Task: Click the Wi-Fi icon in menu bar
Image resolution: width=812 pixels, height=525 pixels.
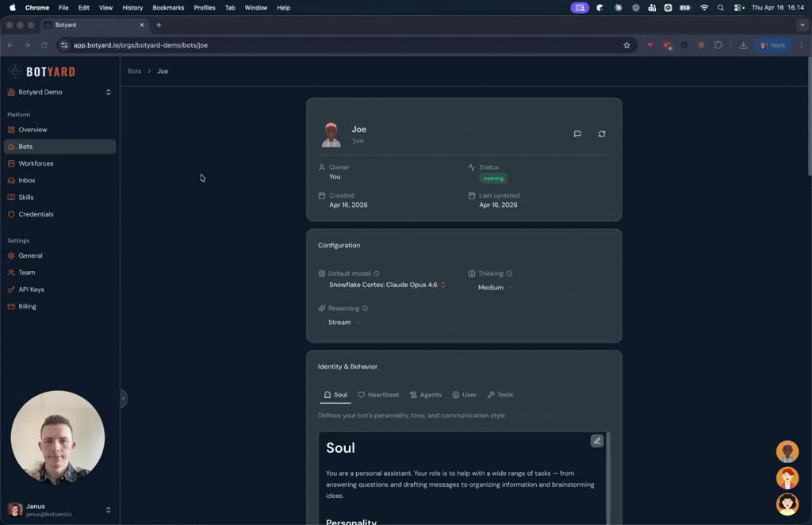Action: click(704, 8)
